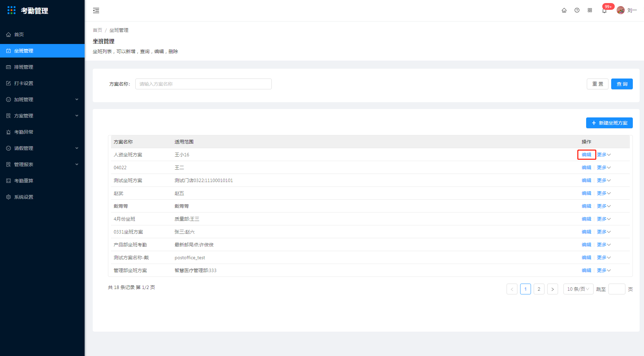Image resolution: width=644 pixels, height=356 pixels.
Task: Click the 坐班管理 sidebar icon
Action: click(x=8, y=51)
